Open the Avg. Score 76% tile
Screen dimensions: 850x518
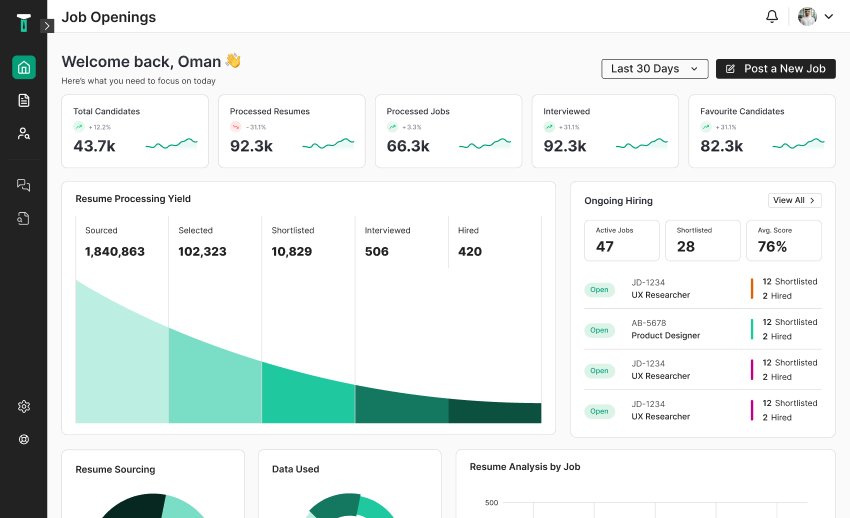[x=784, y=241]
